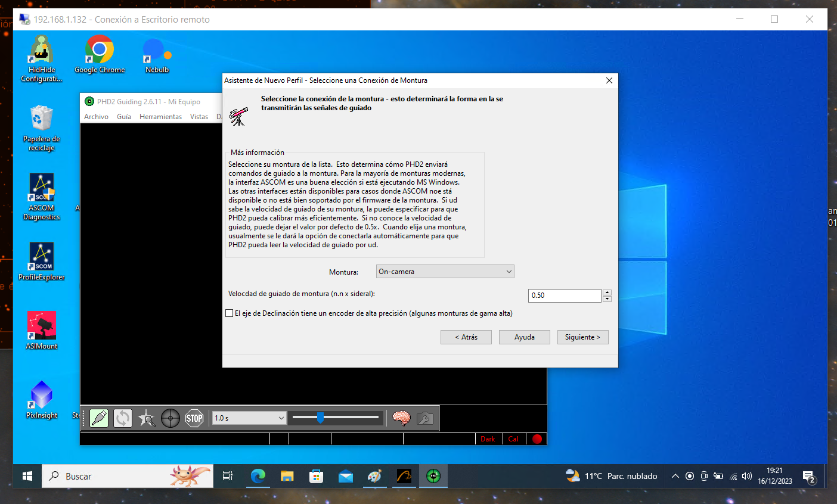The height and width of the screenshot is (504, 837).
Task: Click the Atrás button
Action: pyautogui.click(x=466, y=337)
